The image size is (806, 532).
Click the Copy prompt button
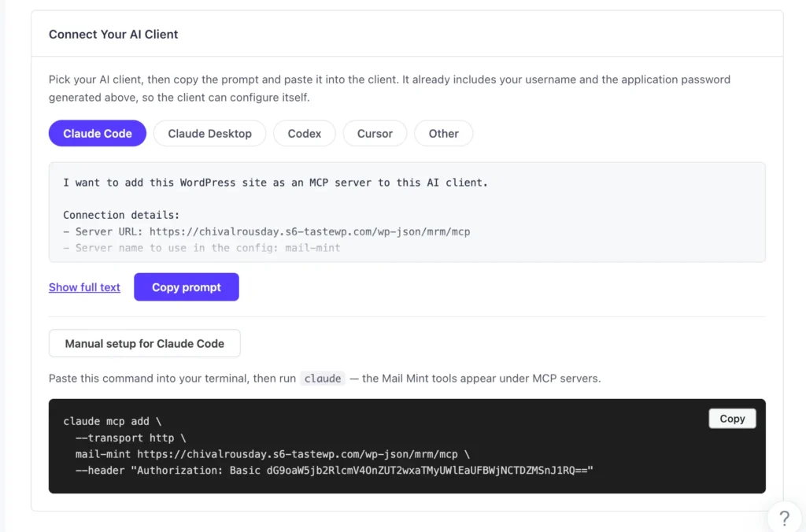point(186,286)
